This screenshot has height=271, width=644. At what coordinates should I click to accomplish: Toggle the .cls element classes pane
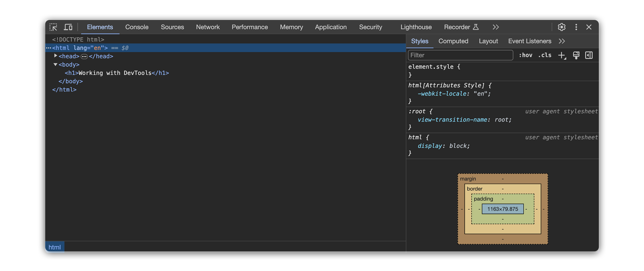pyautogui.click(x=545, y=55)
